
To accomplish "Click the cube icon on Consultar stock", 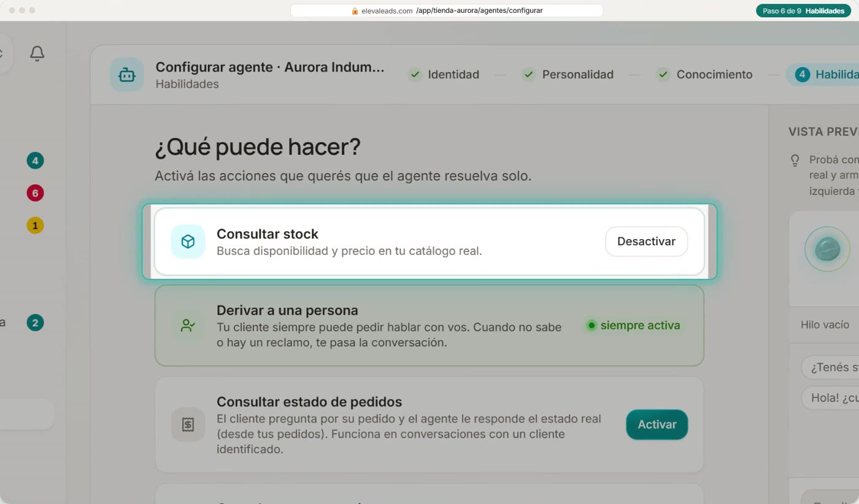I will [188, 242].
